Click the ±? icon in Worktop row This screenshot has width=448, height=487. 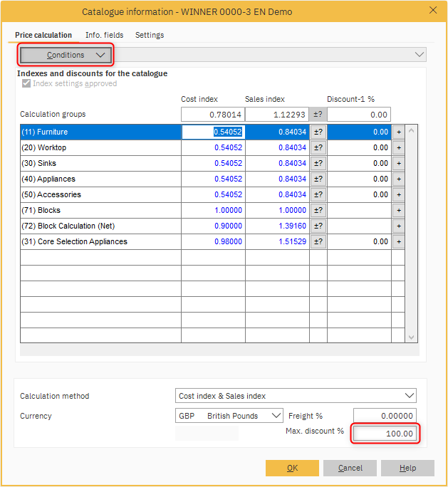(318, 147)
